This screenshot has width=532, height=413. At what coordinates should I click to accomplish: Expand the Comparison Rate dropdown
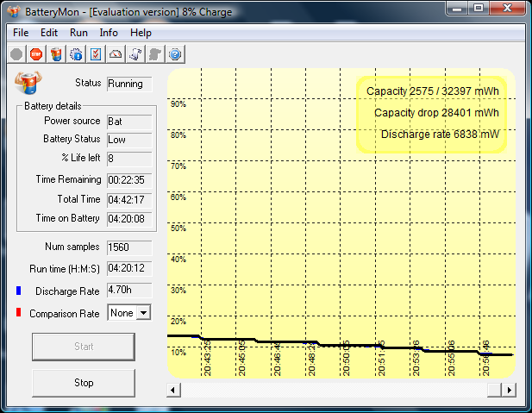point(143,313)
